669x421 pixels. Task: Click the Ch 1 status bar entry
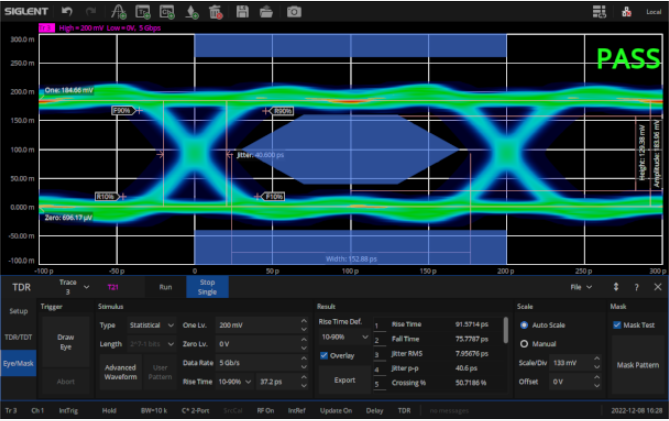coord(38,410)
